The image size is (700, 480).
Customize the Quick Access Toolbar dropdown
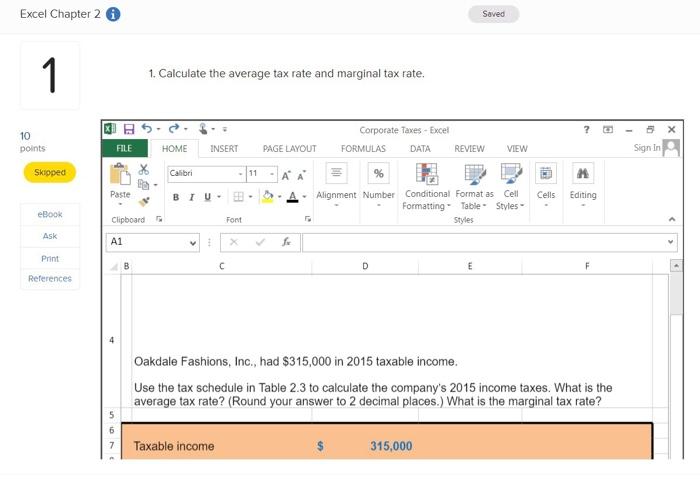225,129
